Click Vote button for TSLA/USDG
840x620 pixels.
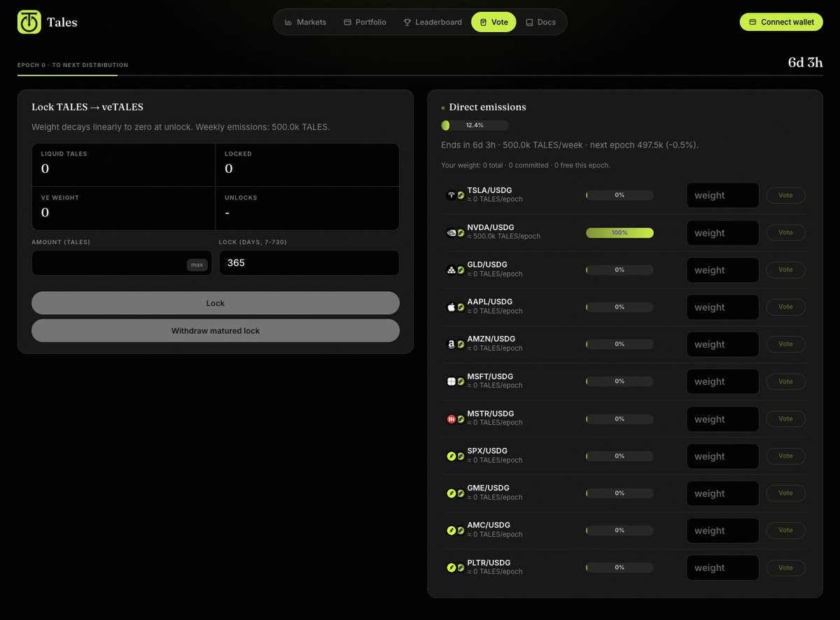[x=785, y=195]
